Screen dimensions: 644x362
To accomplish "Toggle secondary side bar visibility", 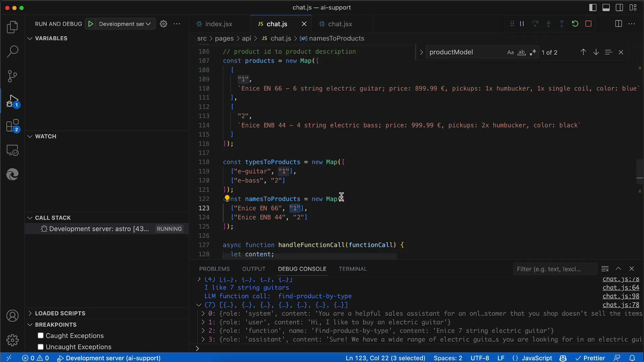I will tap(619, 7).
